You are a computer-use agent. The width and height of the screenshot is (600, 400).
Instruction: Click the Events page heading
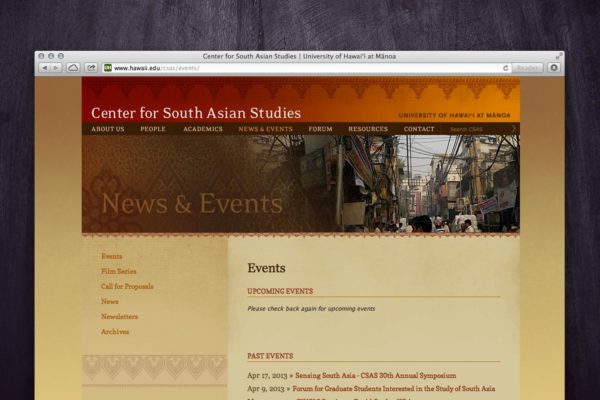[x=266, y=268]
